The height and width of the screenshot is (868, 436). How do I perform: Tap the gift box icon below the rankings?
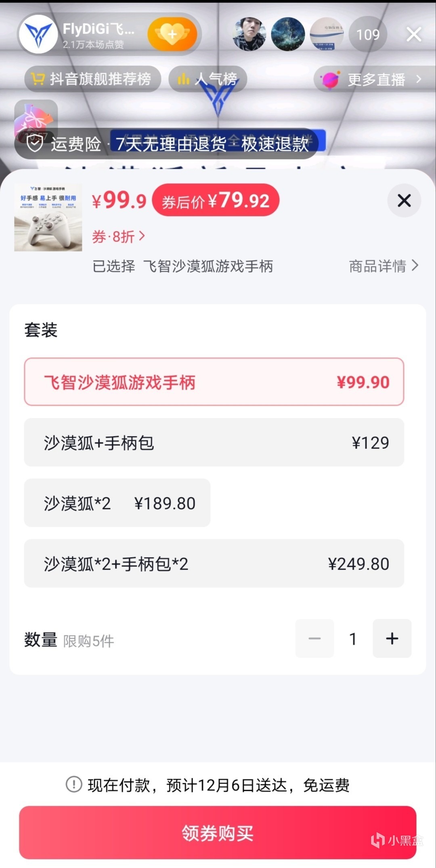click(x=36, y=119)
